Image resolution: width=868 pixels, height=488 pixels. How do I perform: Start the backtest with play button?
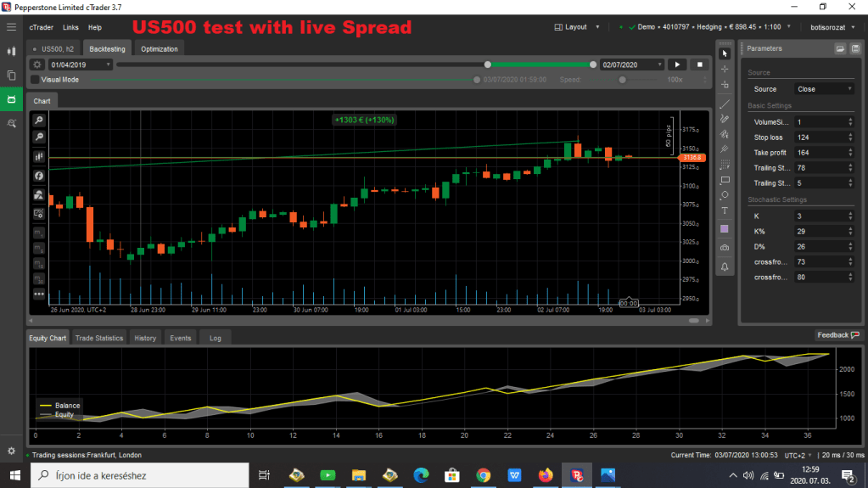click(x=677, y=65)
